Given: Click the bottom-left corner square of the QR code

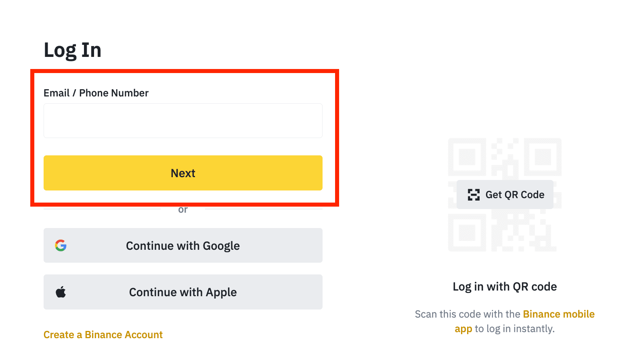Looking at the screenshot, I should (467, 232).
